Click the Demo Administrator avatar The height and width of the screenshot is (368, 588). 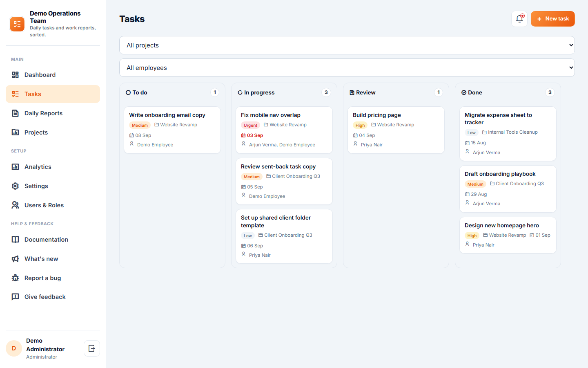(x=14, y=348)
